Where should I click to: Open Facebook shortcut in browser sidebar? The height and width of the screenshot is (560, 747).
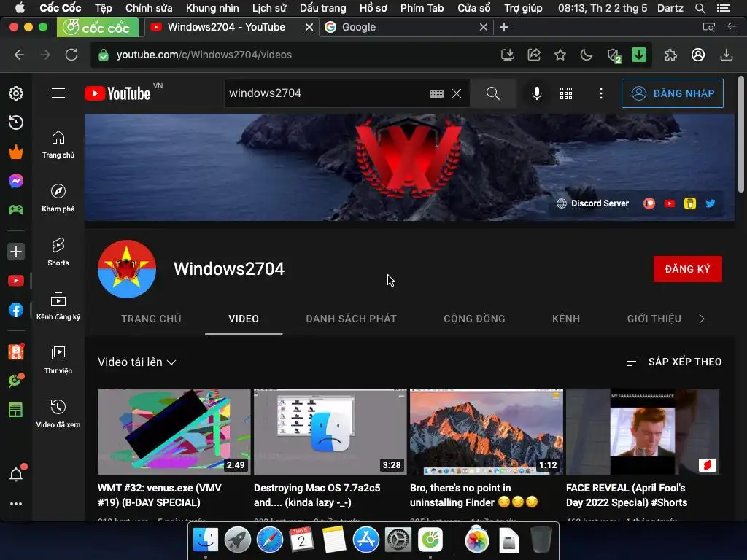point(16,310)
